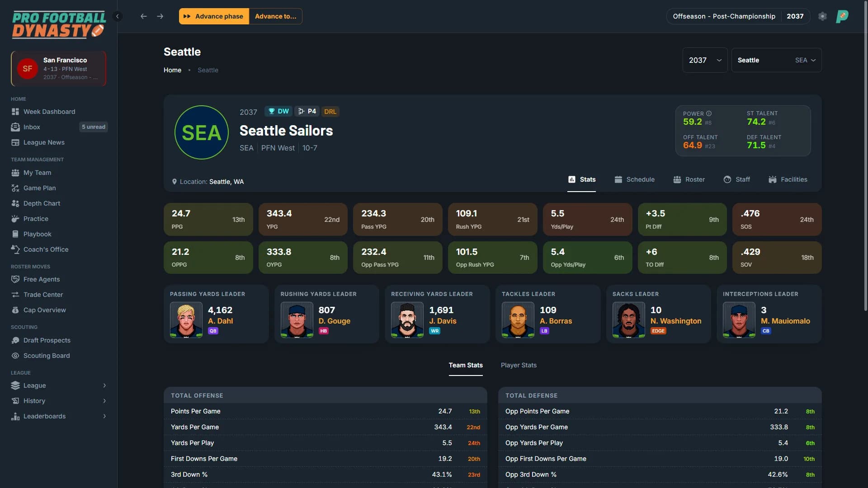The height and width of the screenshot is (488, 868).
Task: Click the 24.7 PPG stat card
Action: point(208,220)
